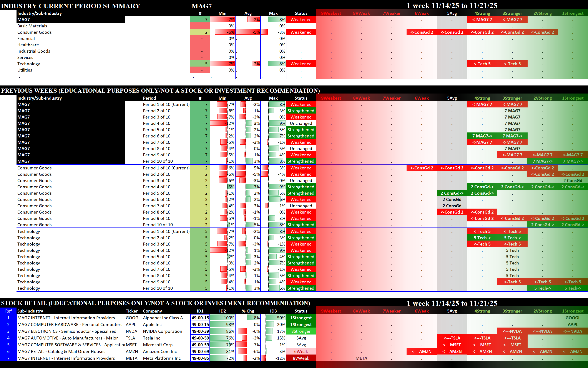Screen dimensions: 588x368
Task: Click the % Chg header in Stock Detail
Action: click(x=248, y=311)
